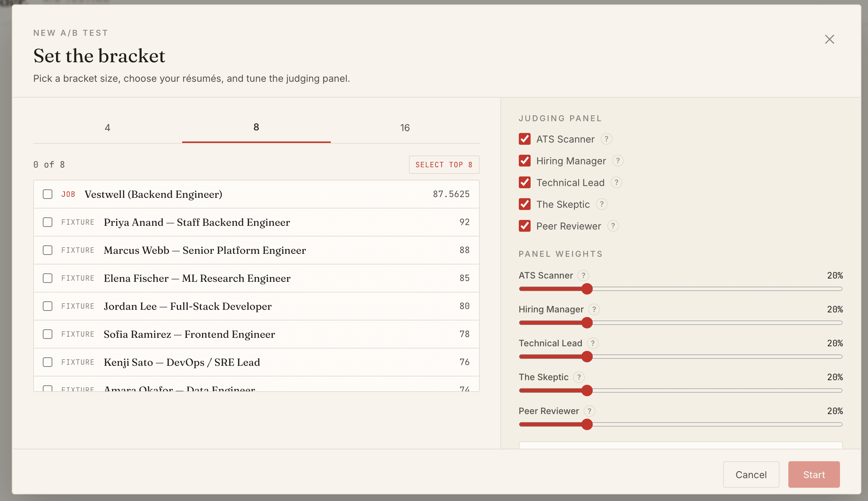The width and height of the screenshot is (868, 501).
Task: Adjust the Peer Reviewer weight slider
Action: click(x=680, y=424)
